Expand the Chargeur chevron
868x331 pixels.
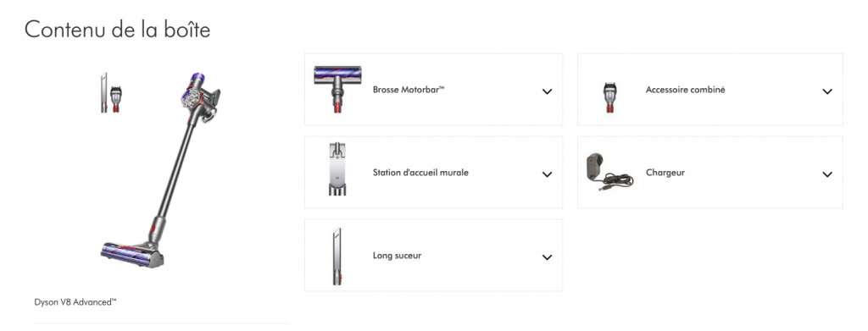pos(827,174)
